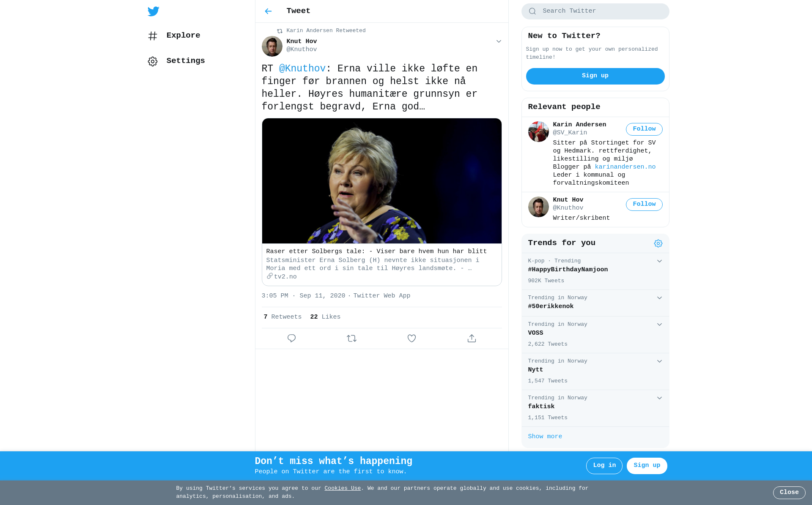Screen dimensions: 812x505
Task: Open Knut Hov's avatar in Relevant people
Action: [x=538, y=207]
